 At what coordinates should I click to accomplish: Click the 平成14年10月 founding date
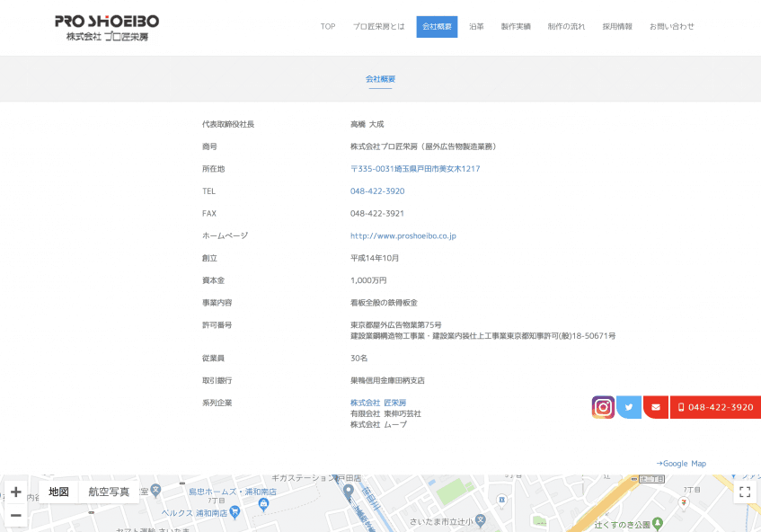375,258
